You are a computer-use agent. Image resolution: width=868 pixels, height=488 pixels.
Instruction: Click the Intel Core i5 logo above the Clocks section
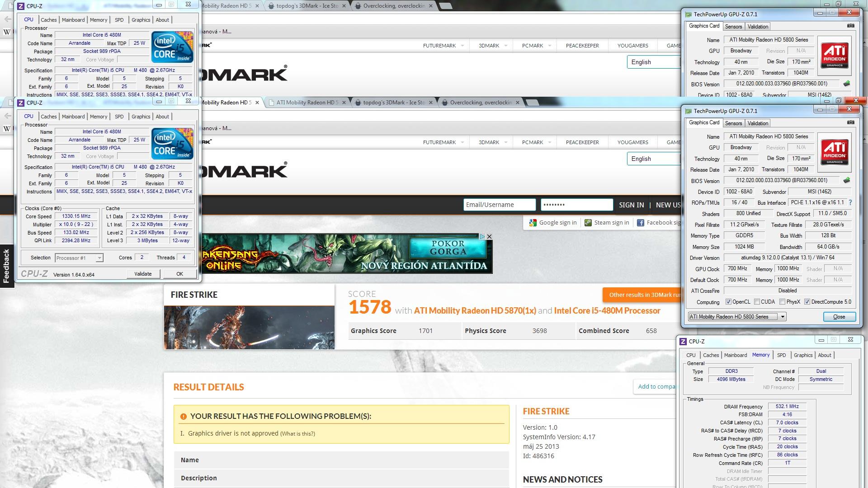coord(172,144)
